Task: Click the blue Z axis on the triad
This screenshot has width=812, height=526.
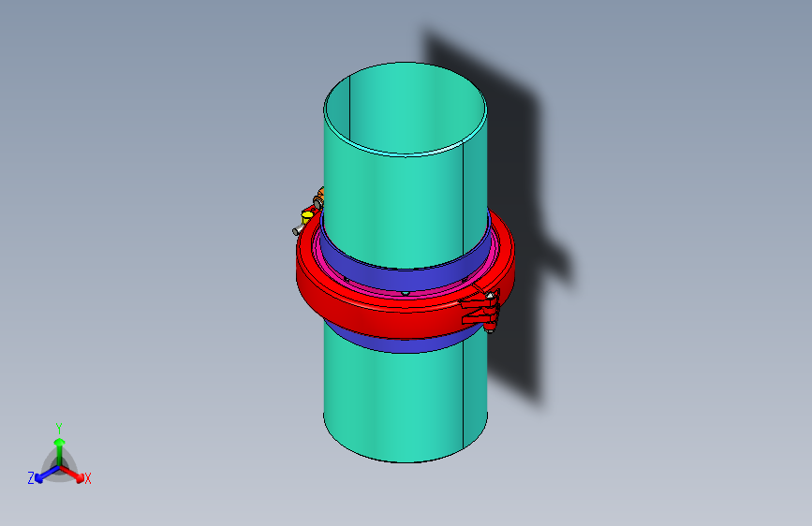Action: pyautogui.click(x=47, y=474)
